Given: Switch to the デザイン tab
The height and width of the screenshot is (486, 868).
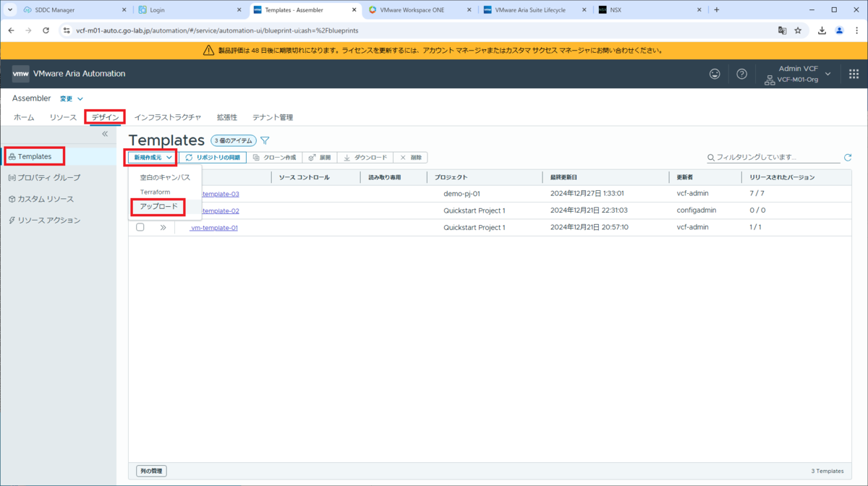Looking at the screenshot, I should (x=106, y=117).
